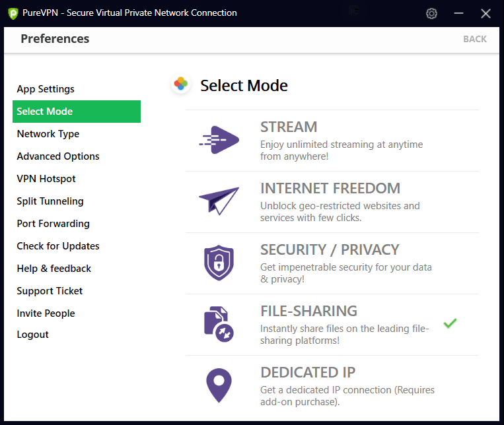Click the colorful Select Mode header icon

[180, 84]
